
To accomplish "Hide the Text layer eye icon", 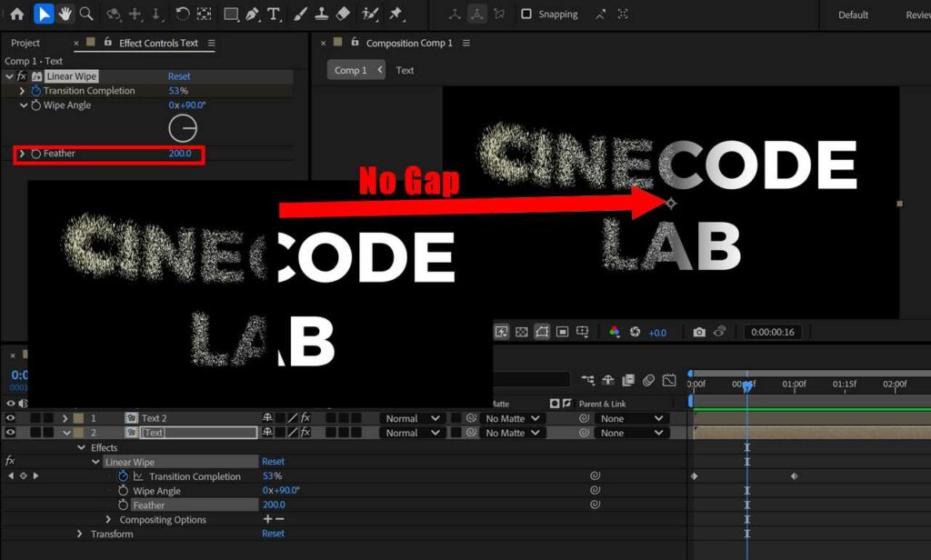I will tap(10, 433).
